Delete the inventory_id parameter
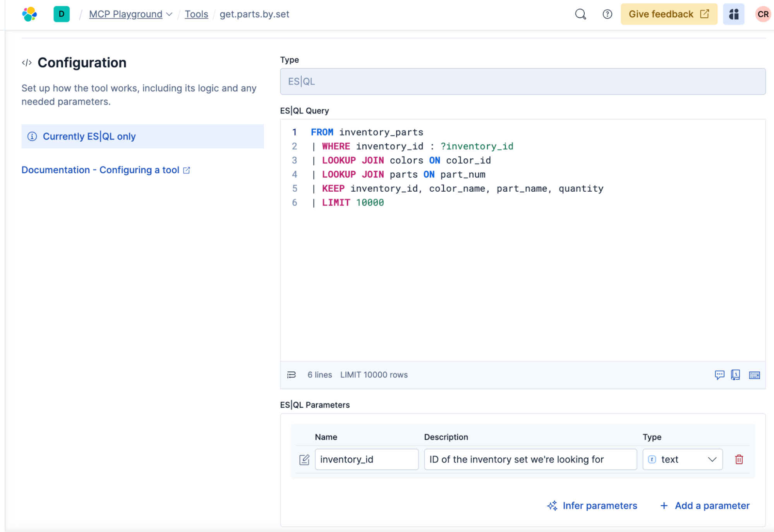Screen dimensions: 774x532 point(739,459)
